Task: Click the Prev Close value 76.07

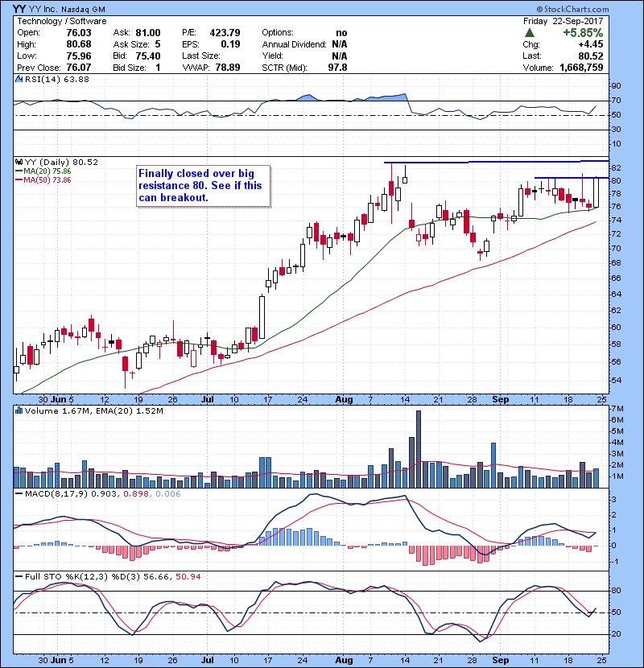Action: (x=79, y=68)
